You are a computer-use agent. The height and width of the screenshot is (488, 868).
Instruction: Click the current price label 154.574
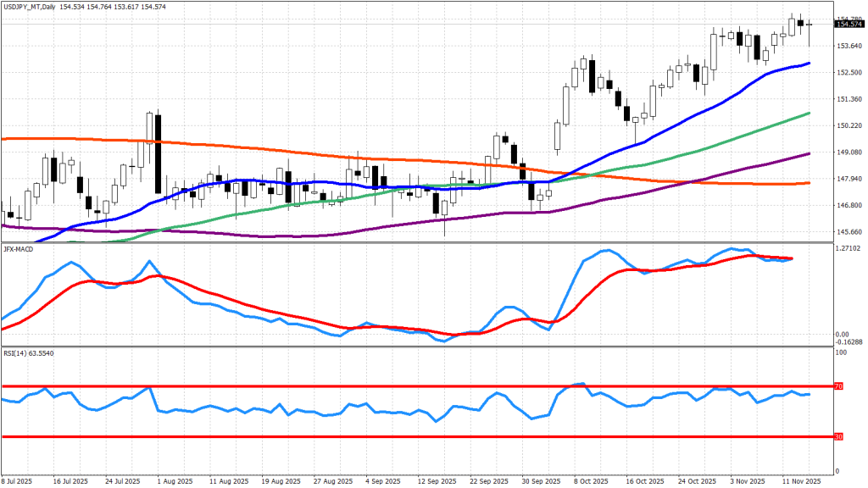(x=849, y=25)
